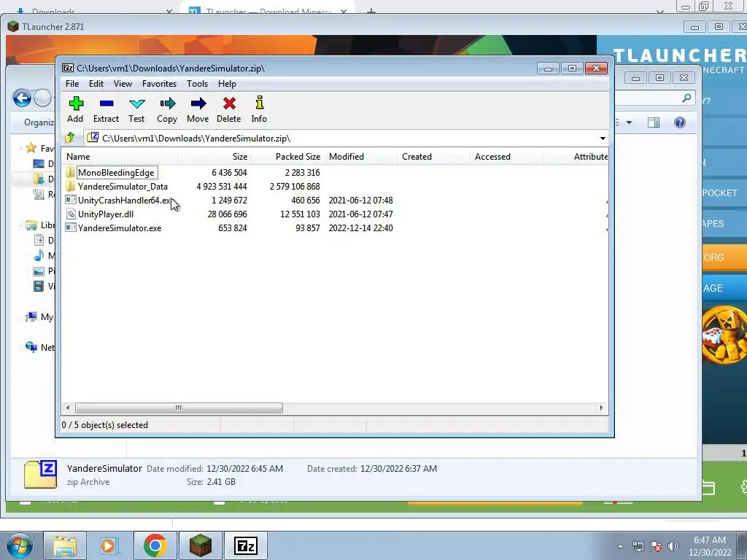Sort by the Created column header

coord(433,157)
